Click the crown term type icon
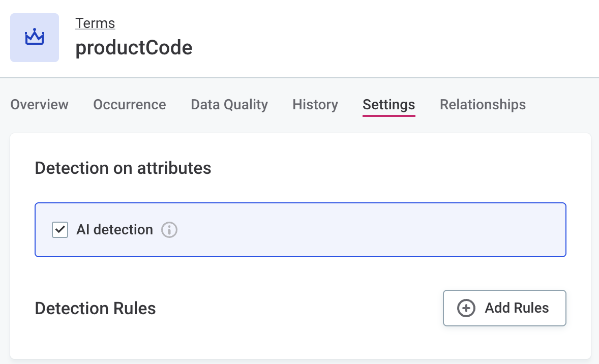This screenshot has height=364, width=599. pyautogui.click(x=34, y=37)
